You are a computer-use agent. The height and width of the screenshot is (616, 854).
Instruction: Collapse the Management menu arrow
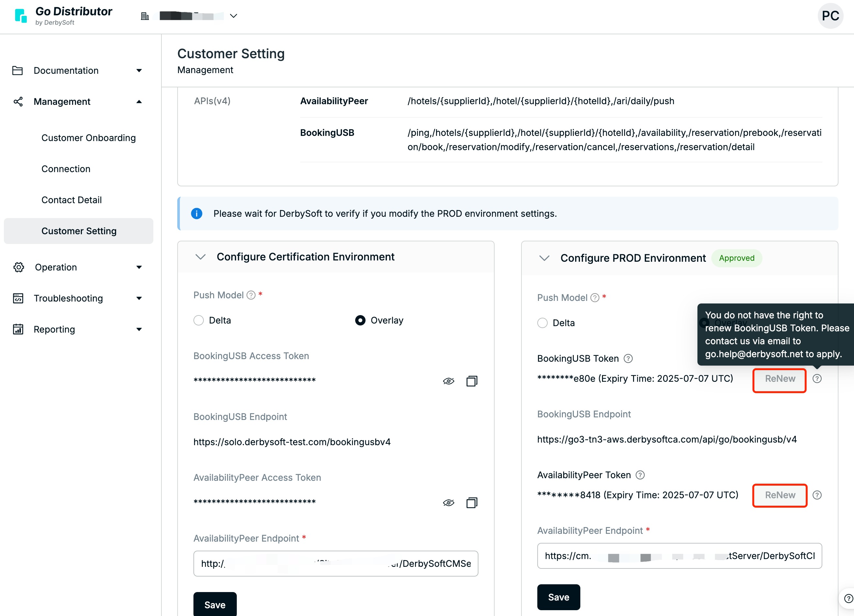pyautogui.click(x=139, y=102)
